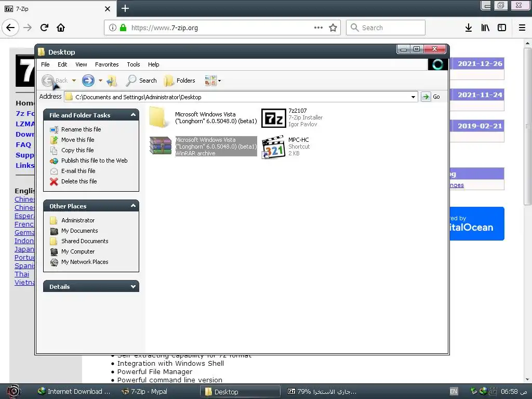Screen dimensions: 532x399
Task: Open the Explorer address bar dropdown
Action: (x=413, y=97)
